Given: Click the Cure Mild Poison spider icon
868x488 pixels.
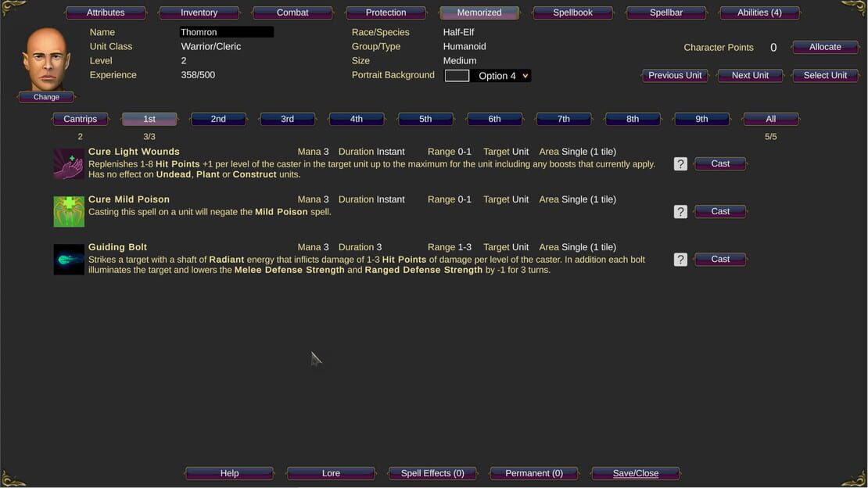Looking at the screenshot, I should [x=69, y=211].
